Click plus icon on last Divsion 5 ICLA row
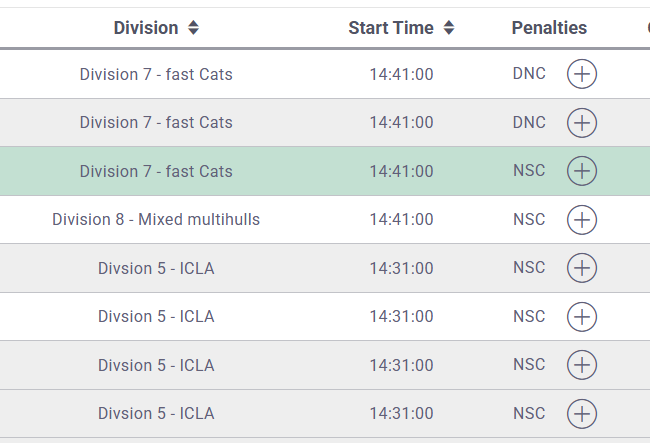 582,413
